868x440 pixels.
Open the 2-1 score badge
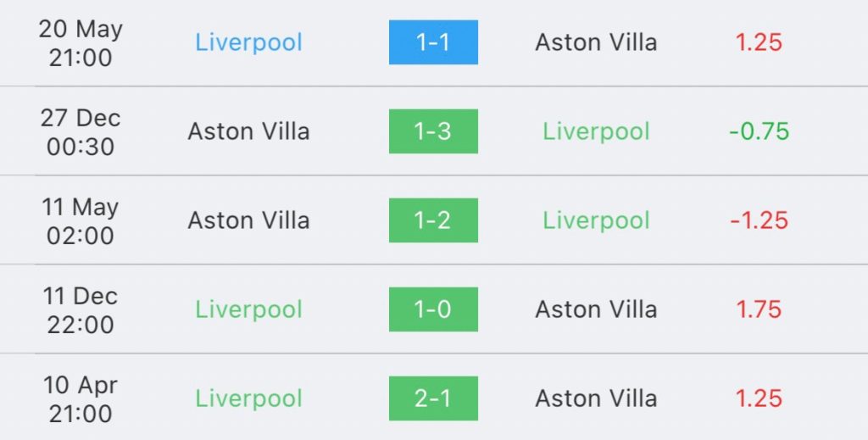click(x=433, y=398)
